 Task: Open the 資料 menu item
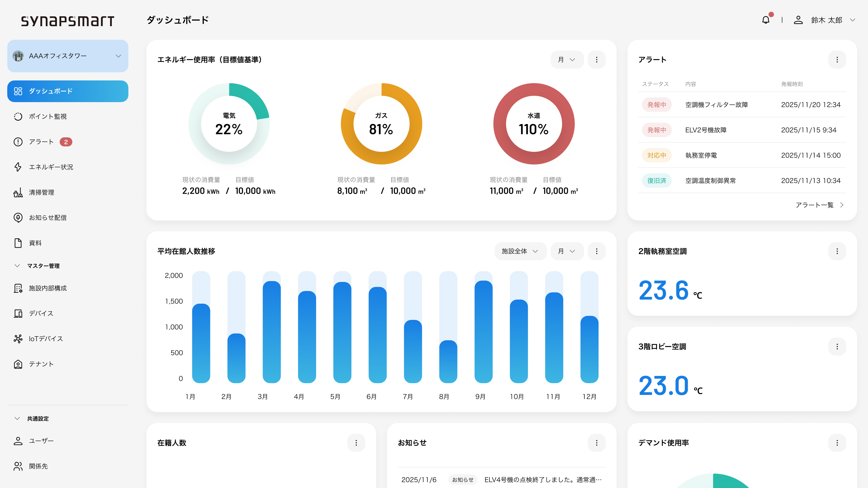(68, 243)
